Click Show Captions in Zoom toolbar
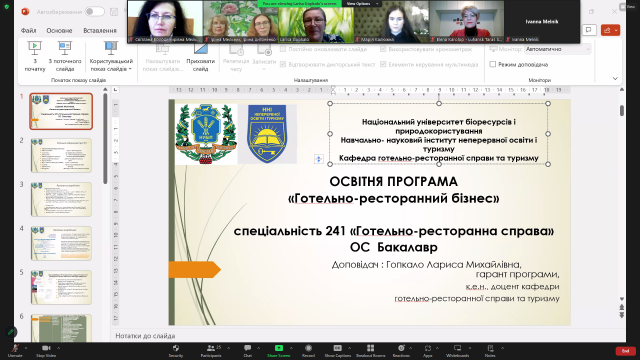Screen dimensions: 640x360 coord(338,350)
